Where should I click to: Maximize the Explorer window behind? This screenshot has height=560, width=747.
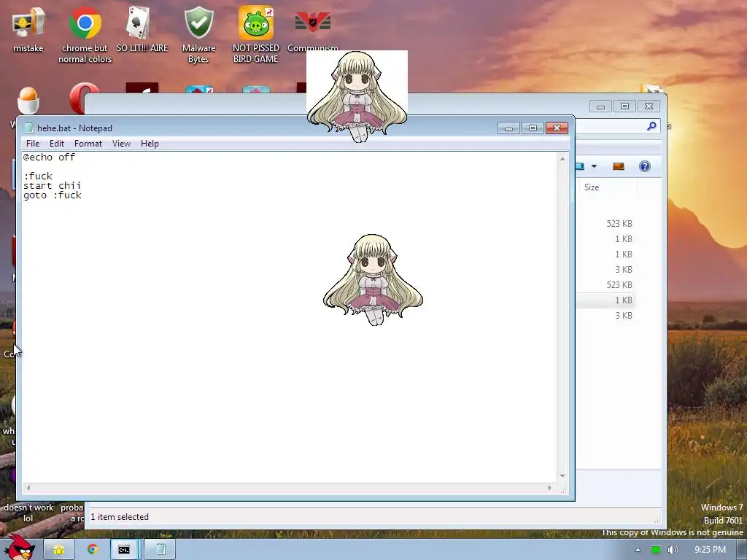pos(624,106)
